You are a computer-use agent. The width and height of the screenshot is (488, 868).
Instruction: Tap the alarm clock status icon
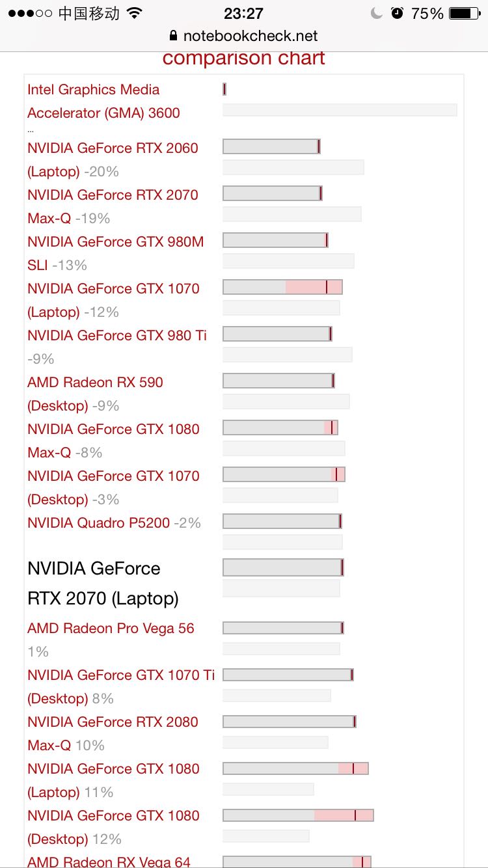click(397, 13)
